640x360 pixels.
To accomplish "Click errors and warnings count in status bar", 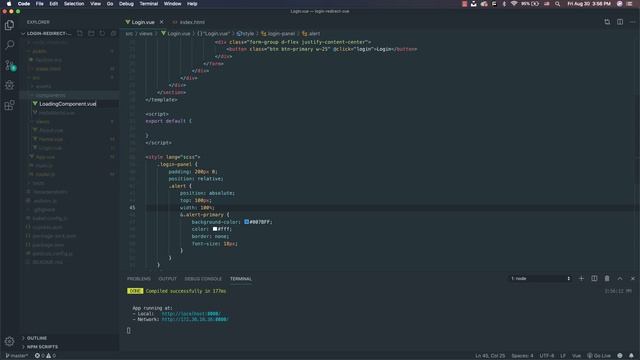I will pos(45,356).
